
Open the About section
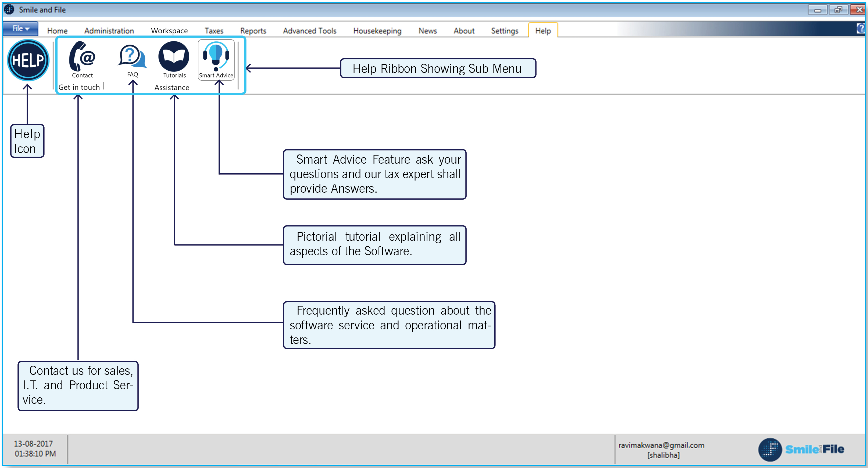[x=464, y=30]
